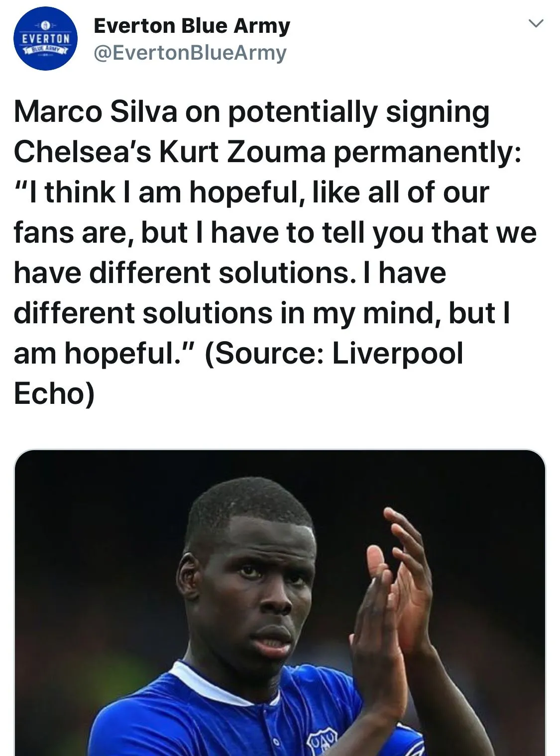This screenshot has height=756, width=560.
Task: Click the word "permanently:" in the tweet
Action: pos(427,152)
